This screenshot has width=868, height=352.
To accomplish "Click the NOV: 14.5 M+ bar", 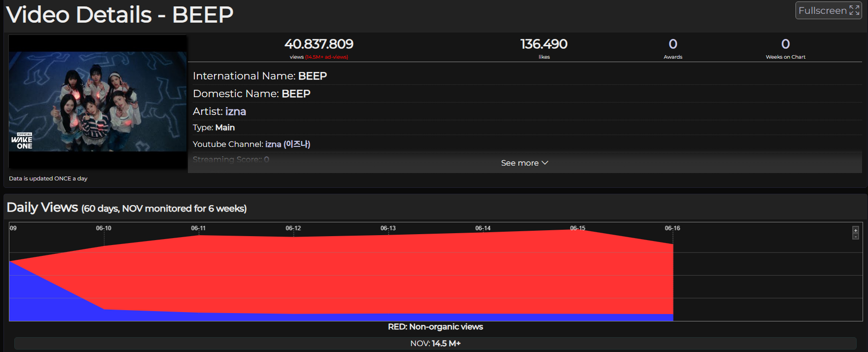I will pyautogui.click(x=435, y=343).
